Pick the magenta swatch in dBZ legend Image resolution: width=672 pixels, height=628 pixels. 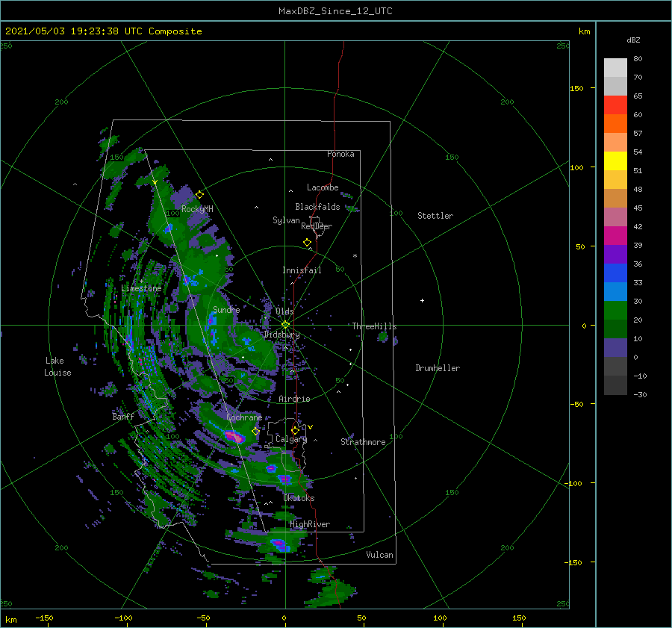(x=615, y=235)
